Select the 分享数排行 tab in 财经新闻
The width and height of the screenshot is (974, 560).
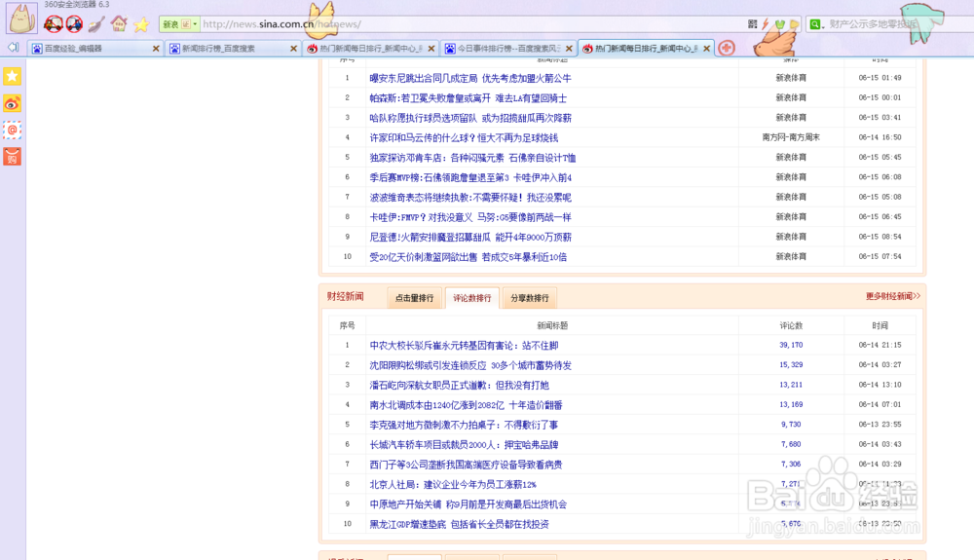[530, 298]
